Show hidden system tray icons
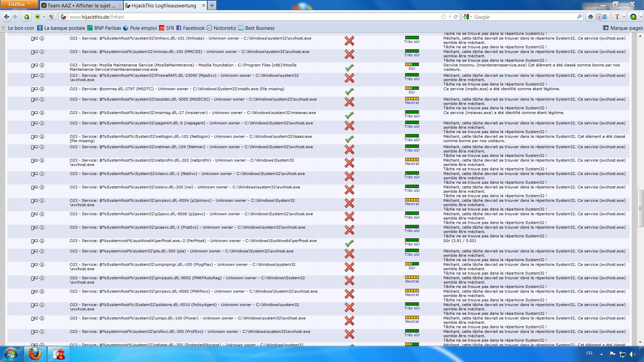Screen dimensions: 644x362 pyautogui.click(x=601, y=354)
